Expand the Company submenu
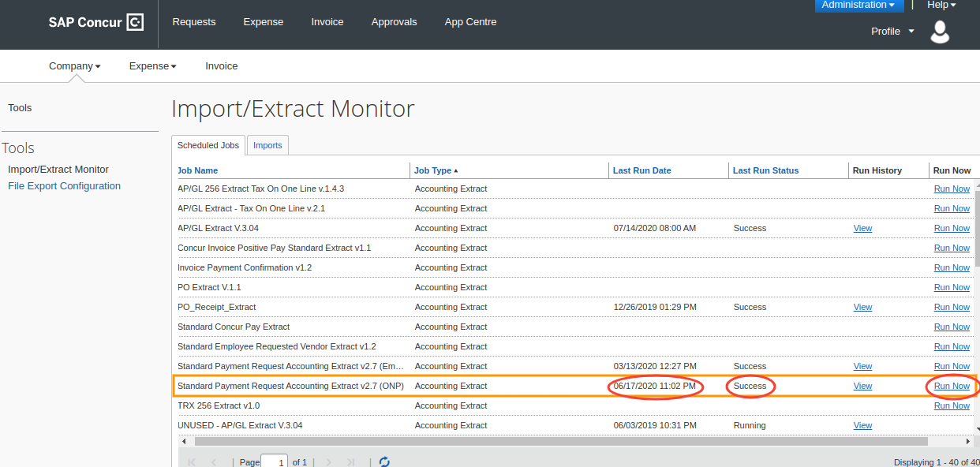This screenshot has height=467, width=980. click(x=75, y=66)
